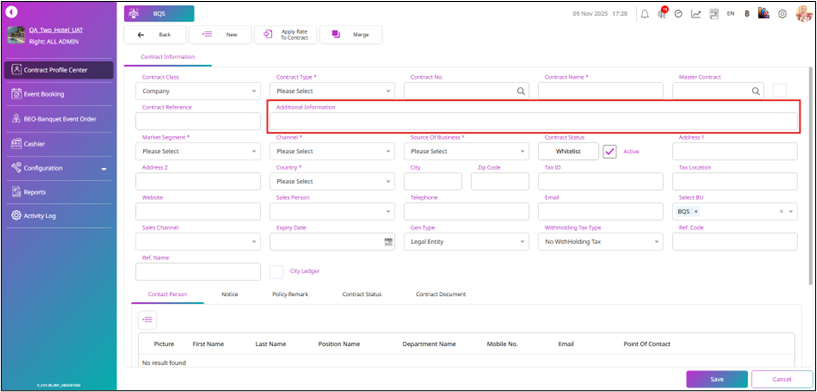This screenshot has width=817, height=392.
Task: Open the Expiry Date calendar icon
Action: click(x=388, y=241)
